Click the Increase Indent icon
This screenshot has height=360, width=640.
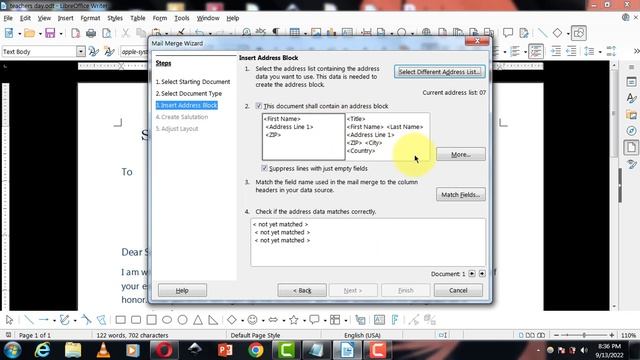[x=556, y=51]
